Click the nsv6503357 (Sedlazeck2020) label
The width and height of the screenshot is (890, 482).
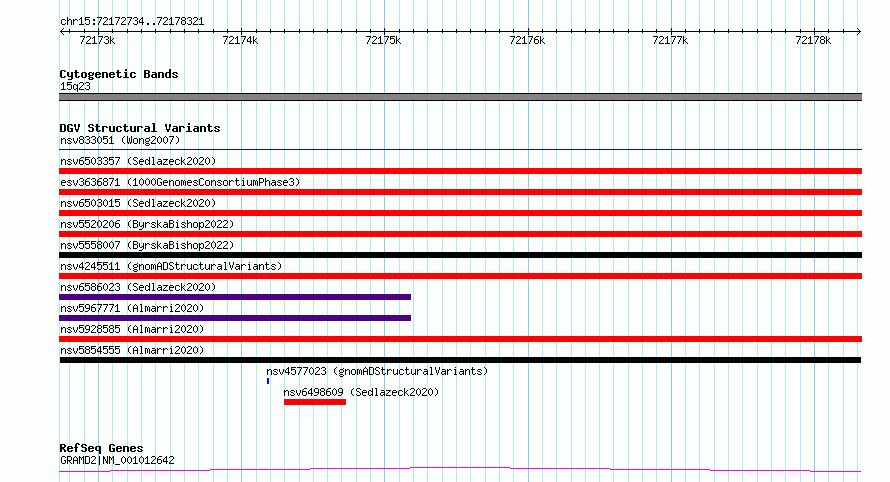tap(138, 161)
